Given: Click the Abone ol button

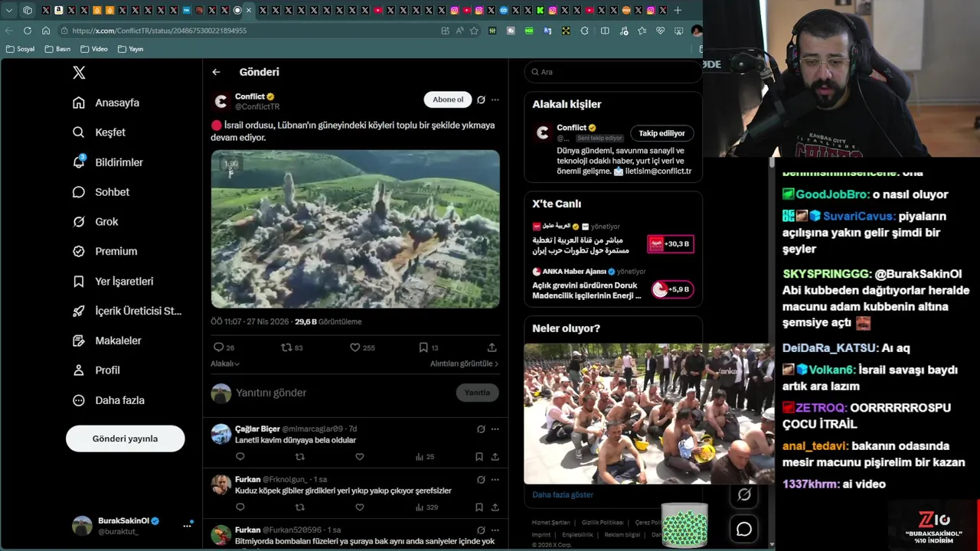Looking at the screenshot, I should (448, 99).
